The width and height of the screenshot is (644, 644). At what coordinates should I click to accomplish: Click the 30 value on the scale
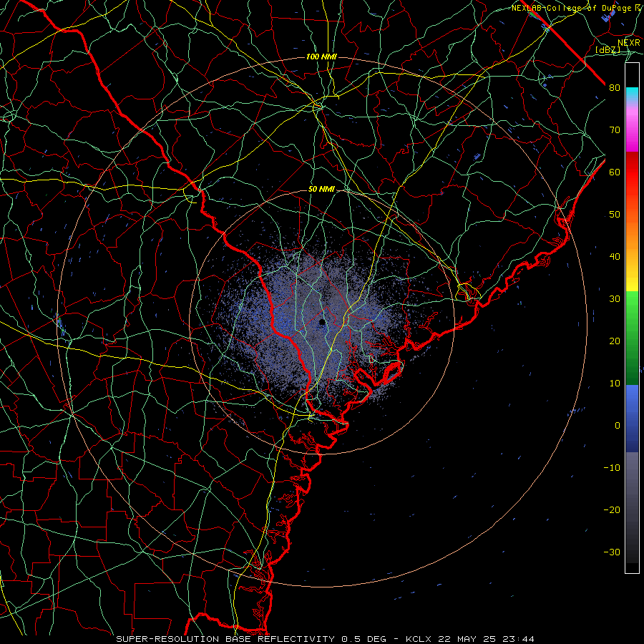615,298
